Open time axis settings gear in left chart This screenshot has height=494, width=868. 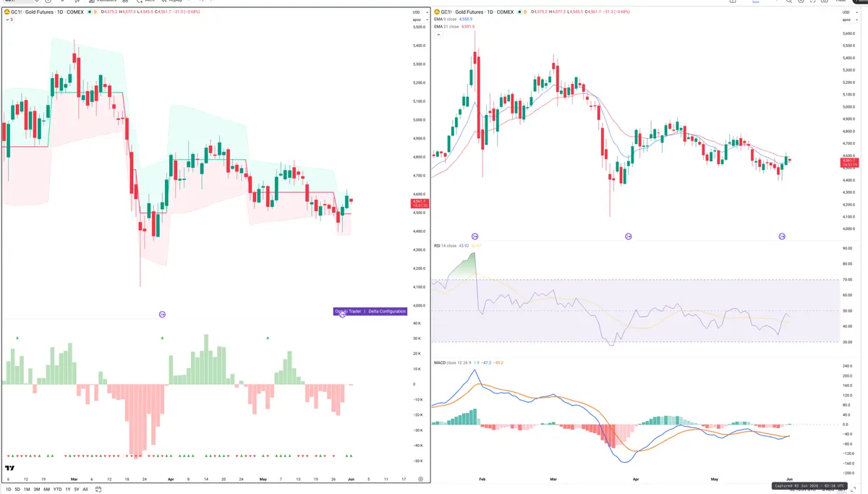pos(420,480)
